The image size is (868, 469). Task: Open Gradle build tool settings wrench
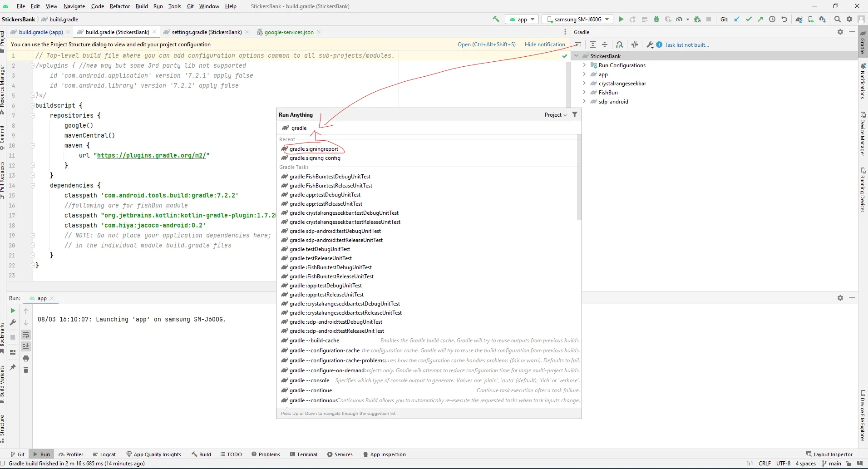pos(650,44)
